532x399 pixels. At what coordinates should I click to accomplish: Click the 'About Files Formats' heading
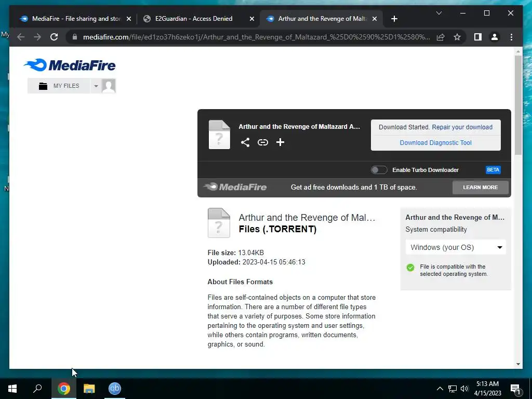pyautogui.click(x=240, y=282)
